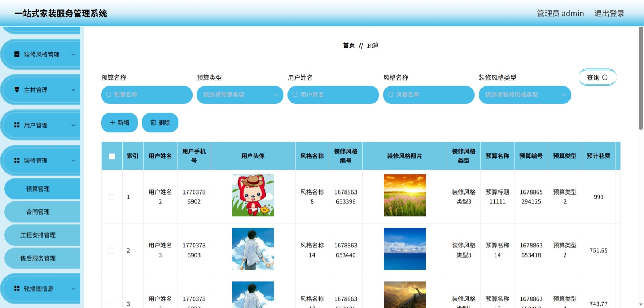644x308 pixels.
Task: Check the row 2 checkbox for 用户姓名3
Action: (x=111, y=251)
